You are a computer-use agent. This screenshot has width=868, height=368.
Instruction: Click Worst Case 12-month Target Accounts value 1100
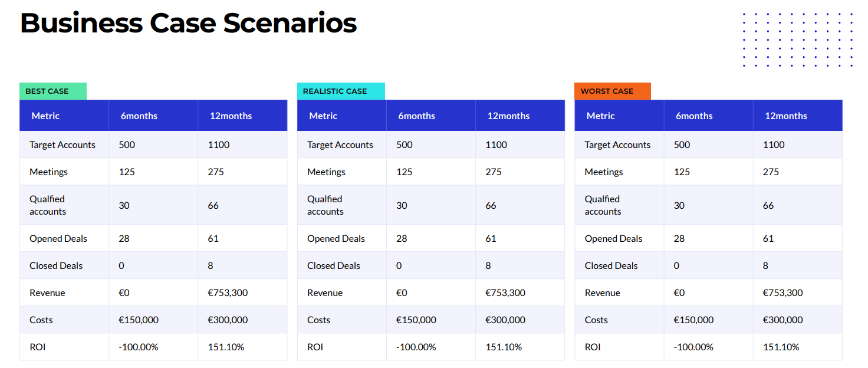point(774,144)
